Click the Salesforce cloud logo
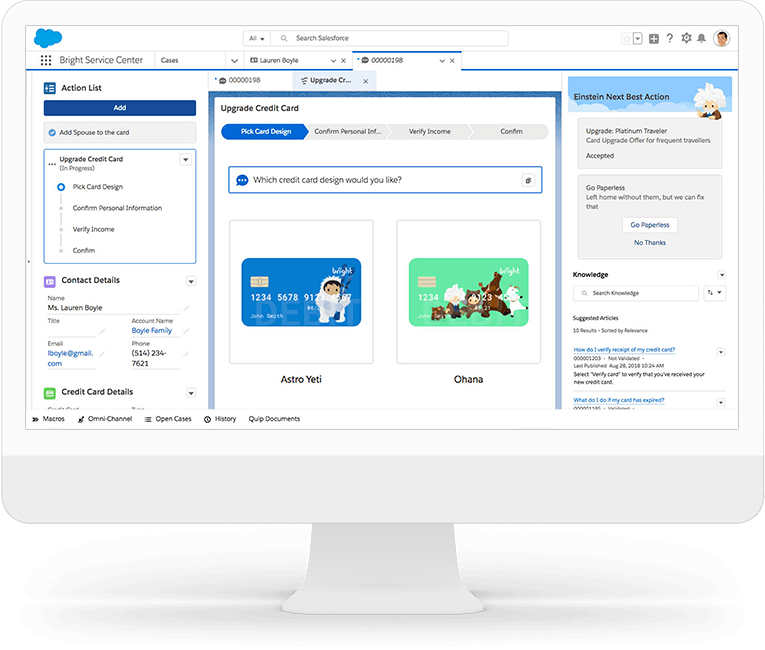The image size is (765, 650). click(x=48, y=38)
